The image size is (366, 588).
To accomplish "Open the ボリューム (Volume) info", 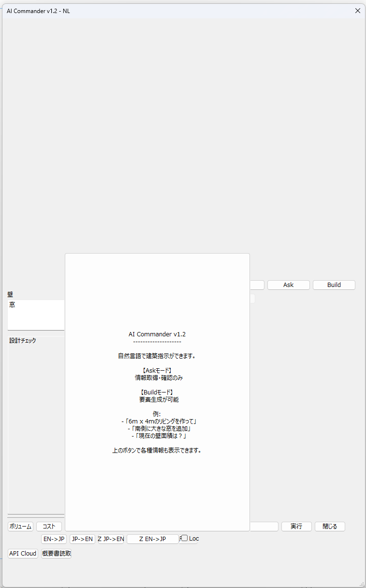I will click(x=20, y=527).
